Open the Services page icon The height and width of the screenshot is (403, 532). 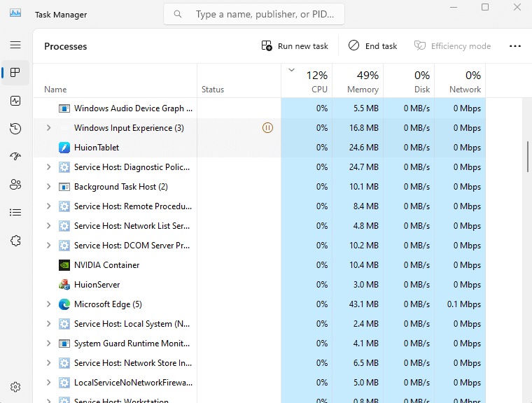15,241
